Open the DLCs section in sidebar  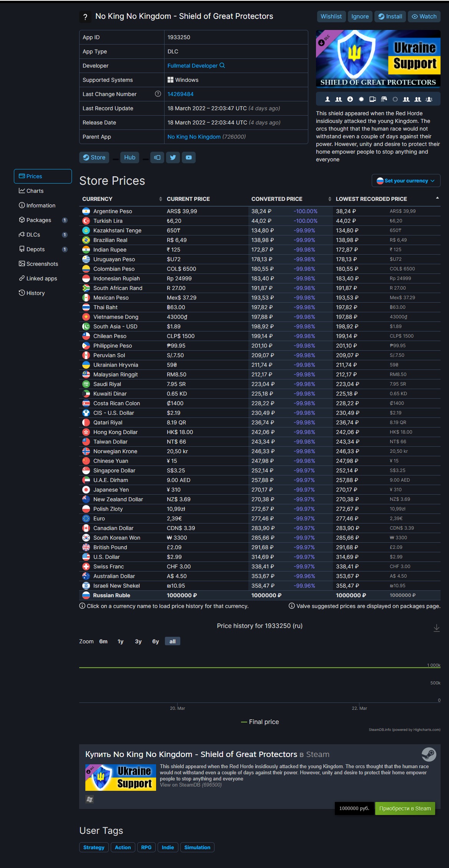coord(43,235)
